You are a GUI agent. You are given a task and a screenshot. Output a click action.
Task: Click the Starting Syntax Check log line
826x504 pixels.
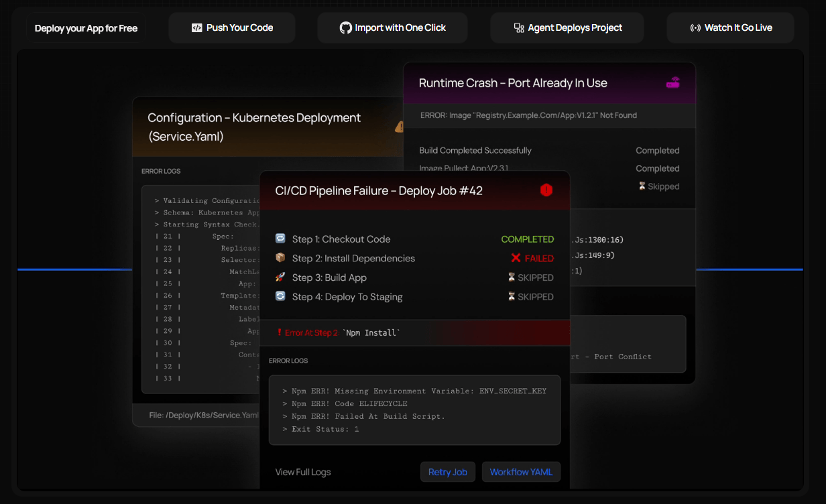click(206, 225)
